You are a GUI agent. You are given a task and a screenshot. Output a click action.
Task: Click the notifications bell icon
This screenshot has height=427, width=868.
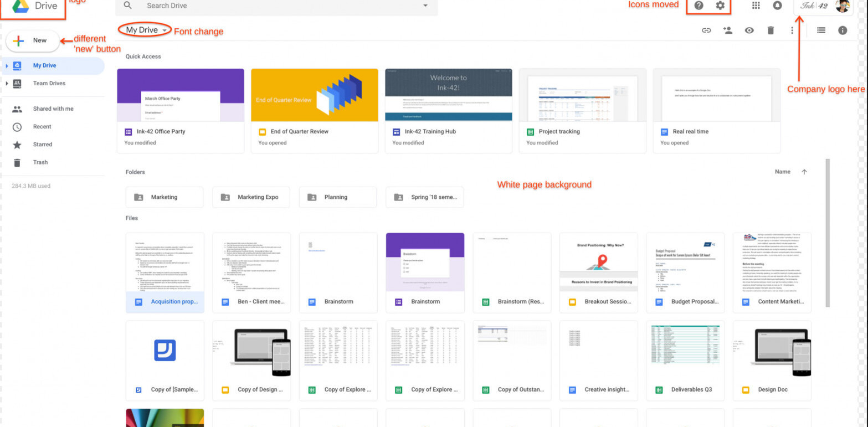click(778, 6)
